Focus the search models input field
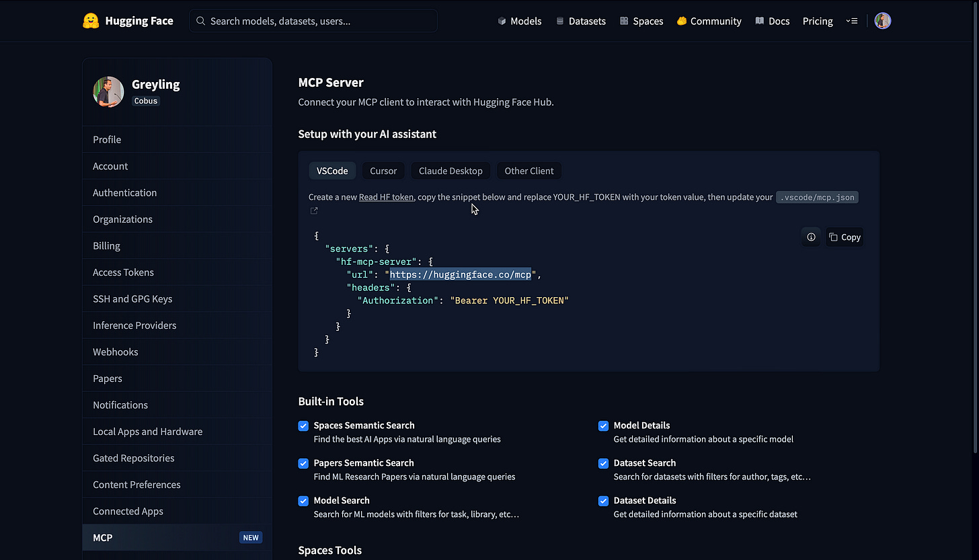This screenshot has width=979, height=560. pyautogui.click(x=313, y=21)
